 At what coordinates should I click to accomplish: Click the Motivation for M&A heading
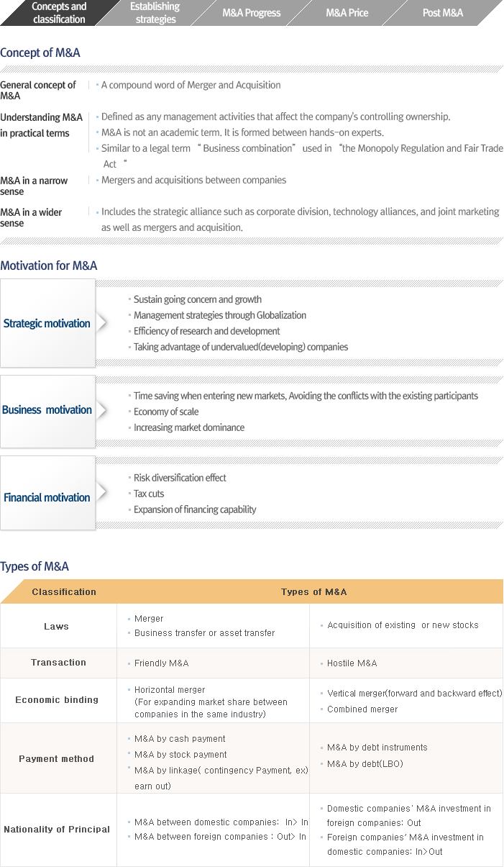tap(49, 265)
